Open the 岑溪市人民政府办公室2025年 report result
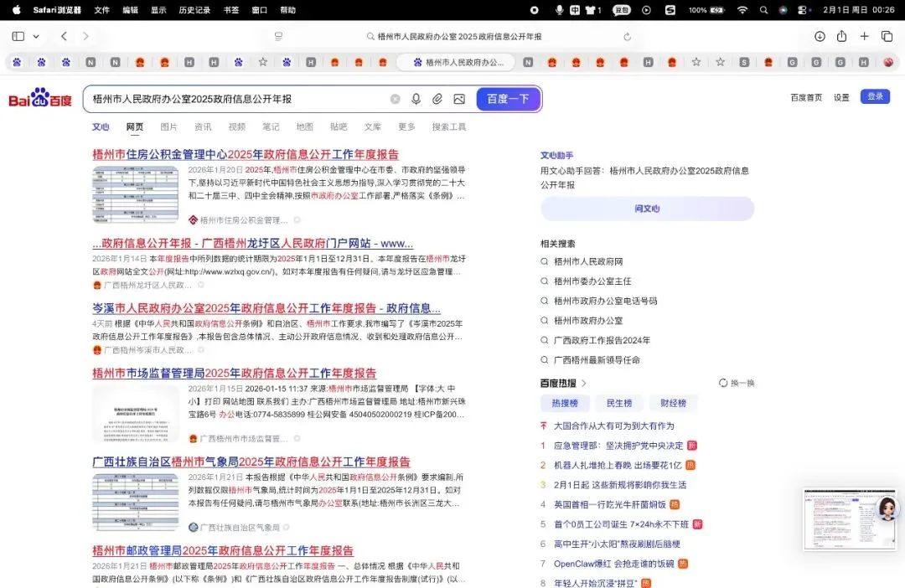905x588 pixels. click(x=266, y=308)
